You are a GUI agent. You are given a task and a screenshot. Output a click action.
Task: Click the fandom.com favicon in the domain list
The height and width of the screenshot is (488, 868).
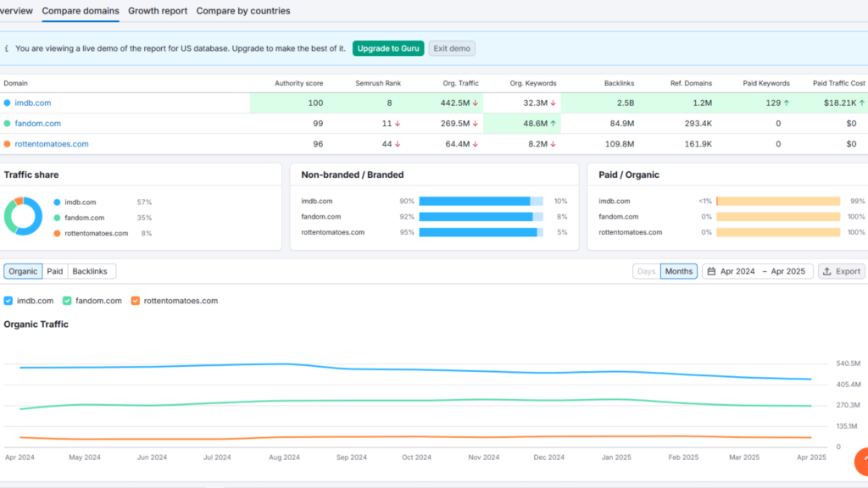click(8, 123)
